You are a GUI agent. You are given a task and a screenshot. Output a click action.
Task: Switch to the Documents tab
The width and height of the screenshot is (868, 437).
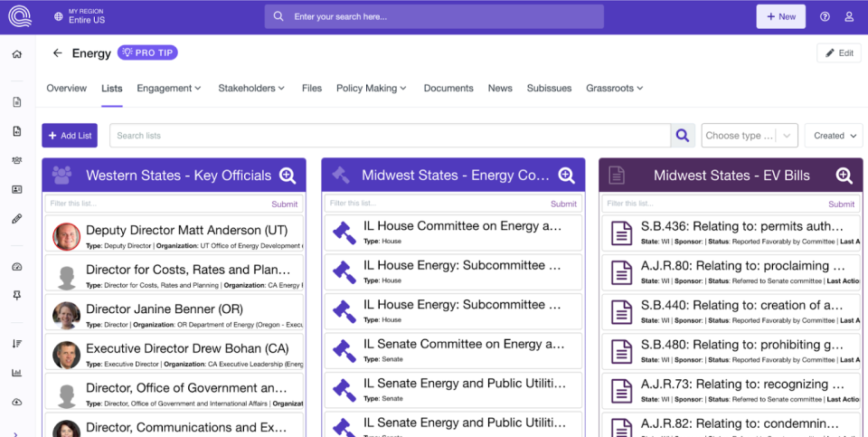pos(448,88)
